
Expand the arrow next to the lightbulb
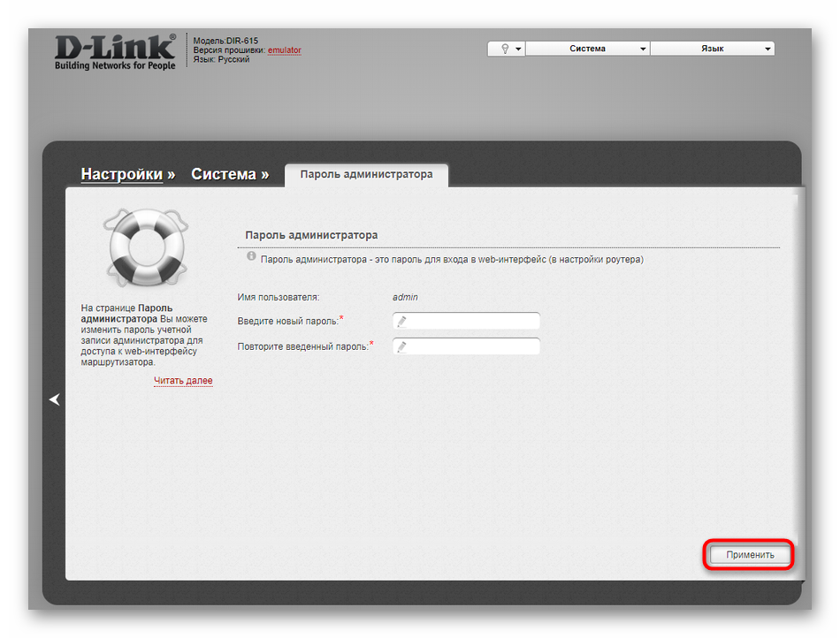pyautogui.click(x=518, y=49)
